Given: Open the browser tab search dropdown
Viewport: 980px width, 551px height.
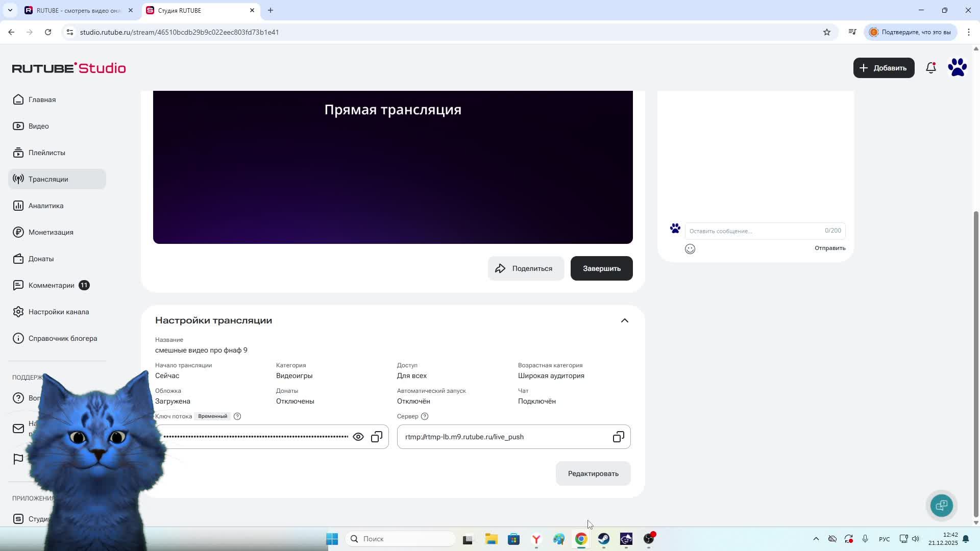Looking at the screenshot, I should click(x=10, y=10).
